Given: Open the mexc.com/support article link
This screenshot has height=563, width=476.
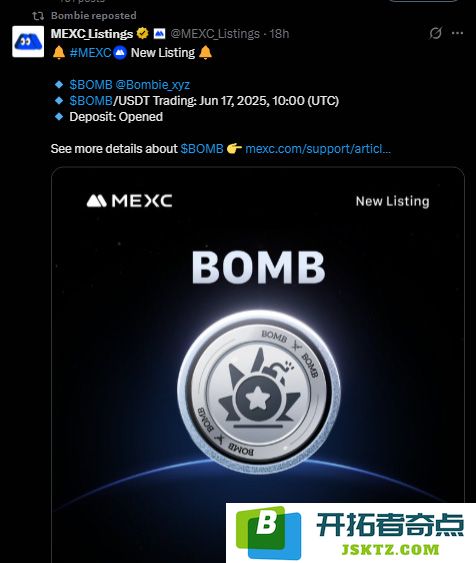Looking at the screenshot, I should point(318,149).
